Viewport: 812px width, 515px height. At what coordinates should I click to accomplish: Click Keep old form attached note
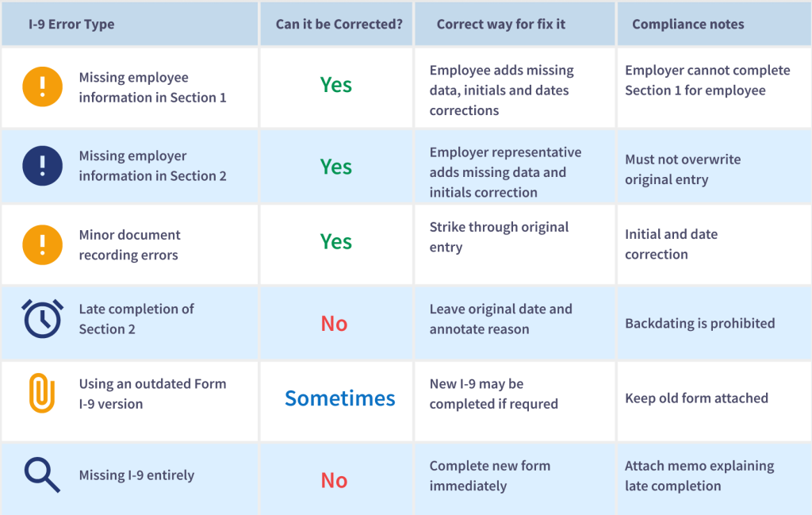point(696,398)
